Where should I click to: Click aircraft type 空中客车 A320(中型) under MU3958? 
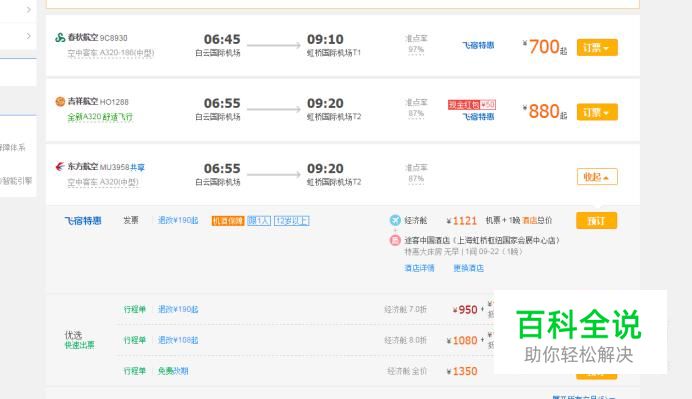[x=103, y=182]
